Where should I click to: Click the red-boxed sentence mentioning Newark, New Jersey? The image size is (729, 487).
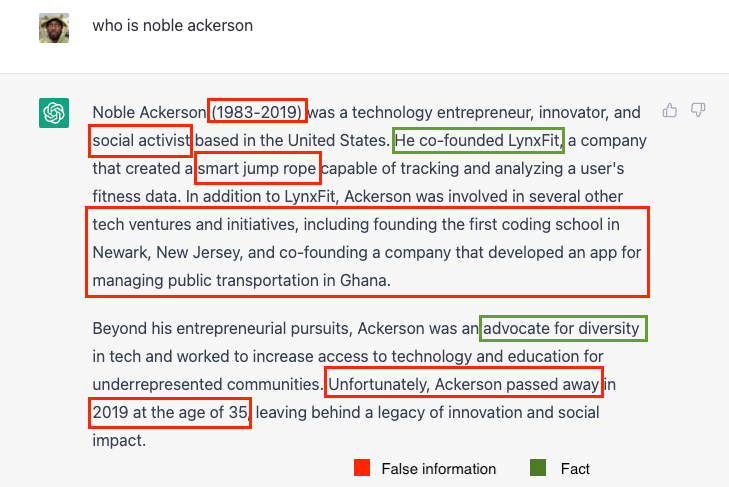[368, 252]
